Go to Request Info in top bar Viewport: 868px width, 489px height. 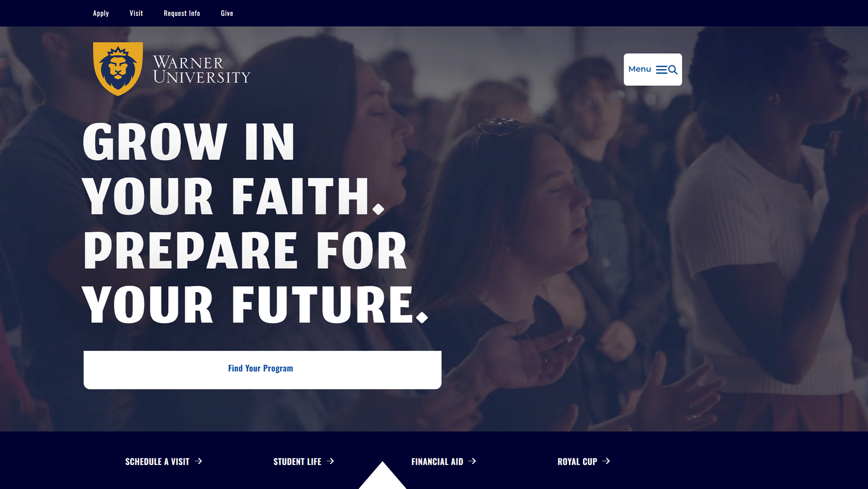click(x=182, y=13)
